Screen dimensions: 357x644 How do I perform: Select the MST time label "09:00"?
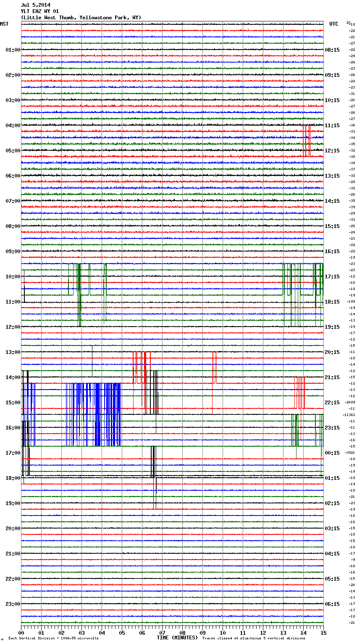pos(13,251)
